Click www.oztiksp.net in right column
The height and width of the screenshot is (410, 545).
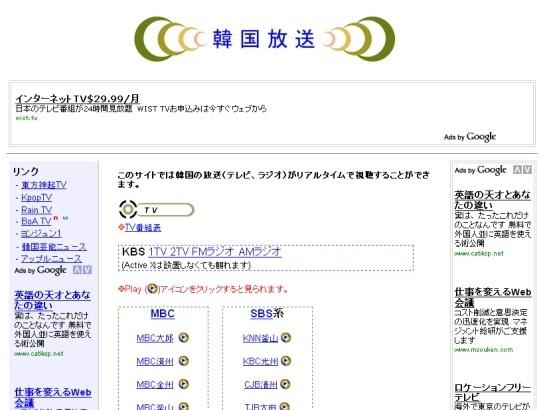point(479,253)
